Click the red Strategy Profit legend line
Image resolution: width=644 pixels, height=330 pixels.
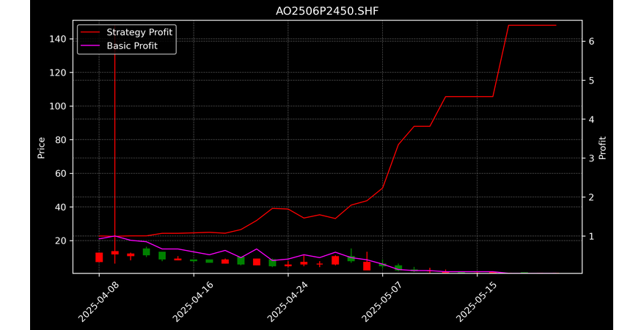(90, 32)
